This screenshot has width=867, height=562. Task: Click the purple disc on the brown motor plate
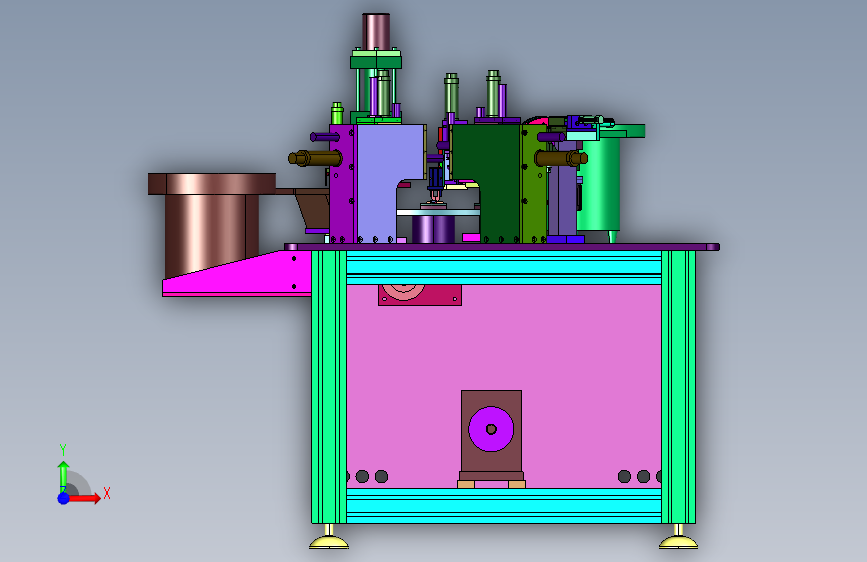[x=491, y=429]
